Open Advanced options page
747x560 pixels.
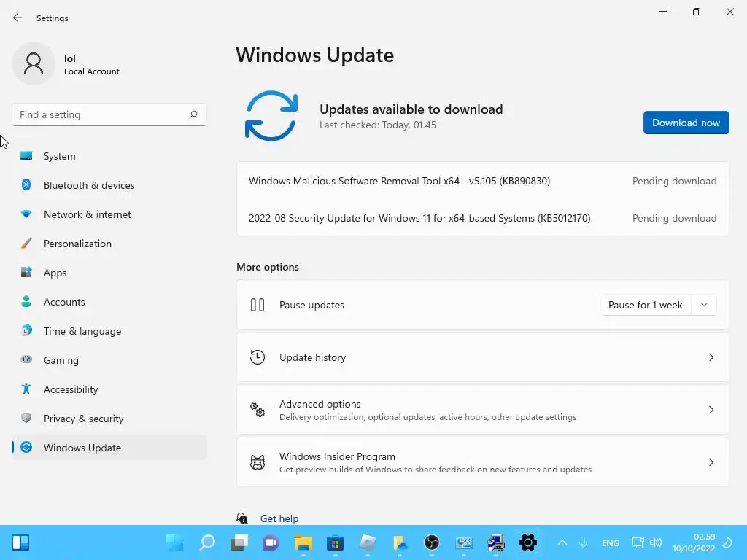point(483,410)
